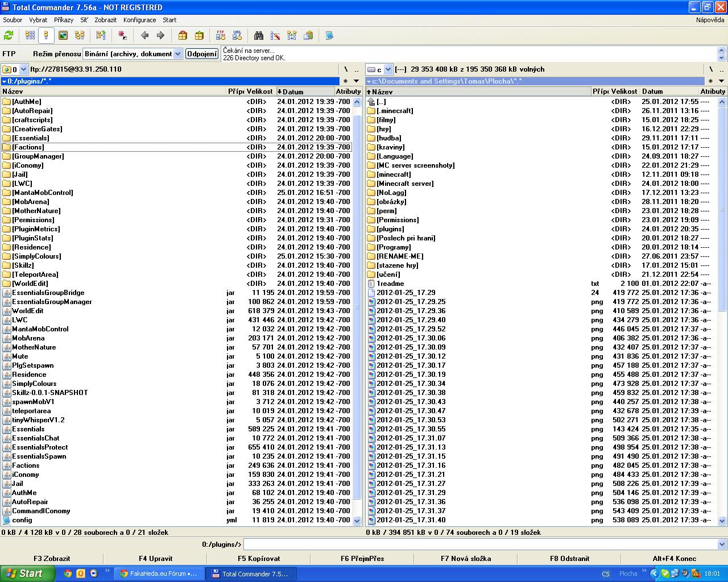The width and height of the screenshot is (728, 582).
Task: Select the 1readme txt file
Action: (541, 284)
